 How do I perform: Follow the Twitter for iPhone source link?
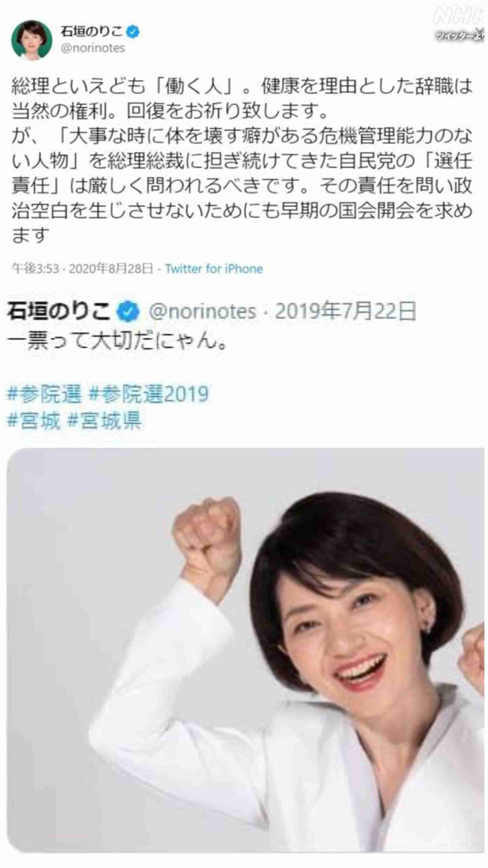(214, 269)
